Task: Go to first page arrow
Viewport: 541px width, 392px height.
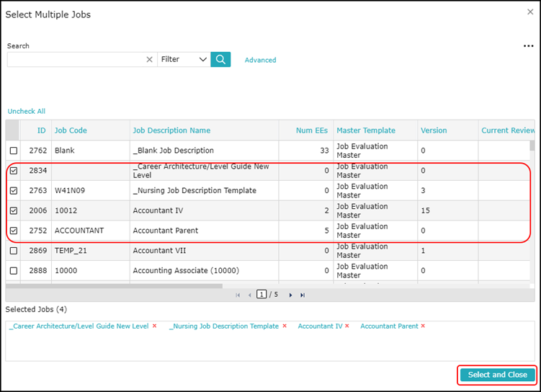Action: coord(238,295)
